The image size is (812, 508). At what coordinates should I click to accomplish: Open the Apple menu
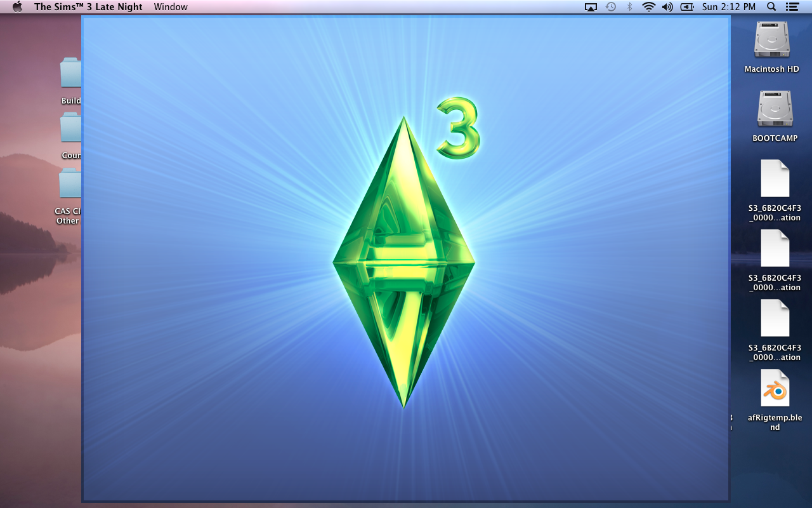coord(17,7)
